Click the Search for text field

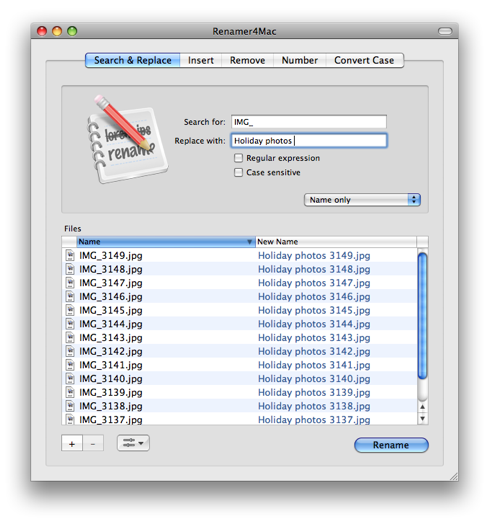(309, 122)
